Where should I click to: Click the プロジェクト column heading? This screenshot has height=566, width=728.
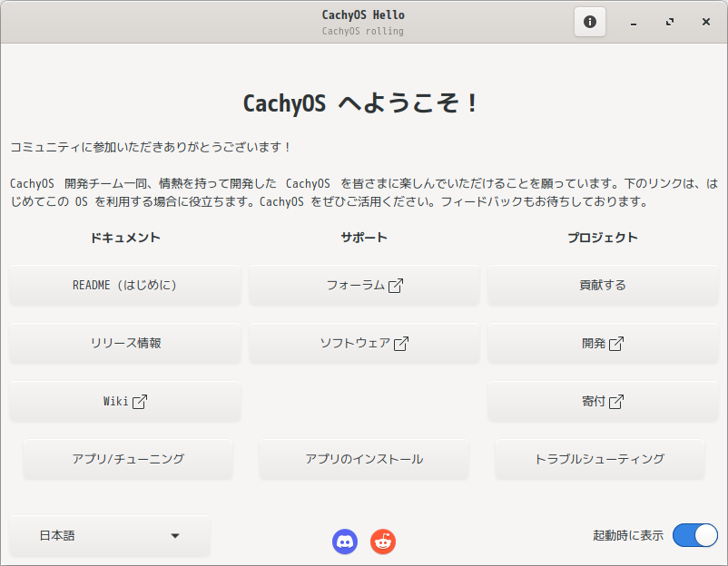[x=603, y=238]
